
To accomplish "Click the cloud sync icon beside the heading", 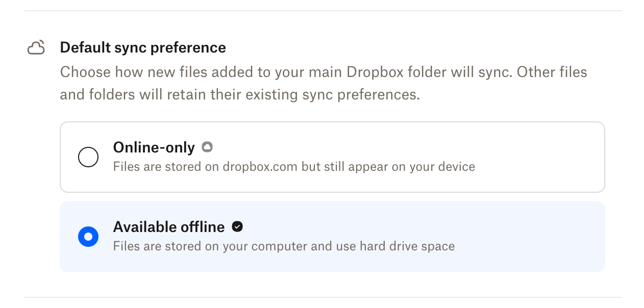I will (36, 48).
